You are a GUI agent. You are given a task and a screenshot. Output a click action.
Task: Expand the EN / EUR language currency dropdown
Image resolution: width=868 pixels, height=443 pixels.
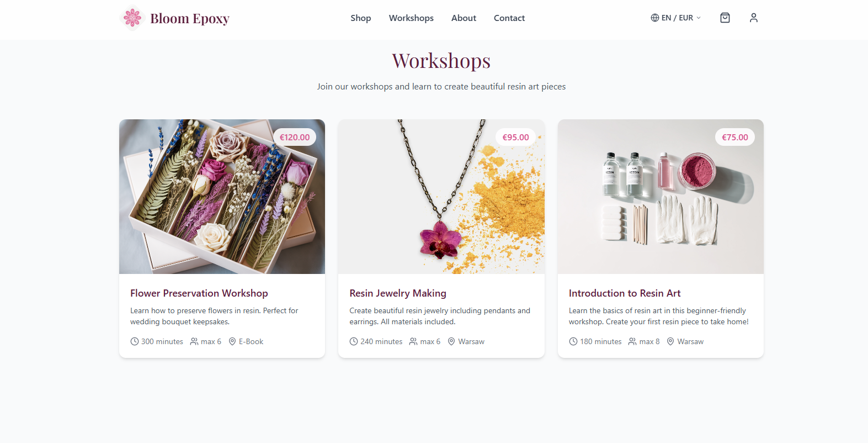coord(676,18)
